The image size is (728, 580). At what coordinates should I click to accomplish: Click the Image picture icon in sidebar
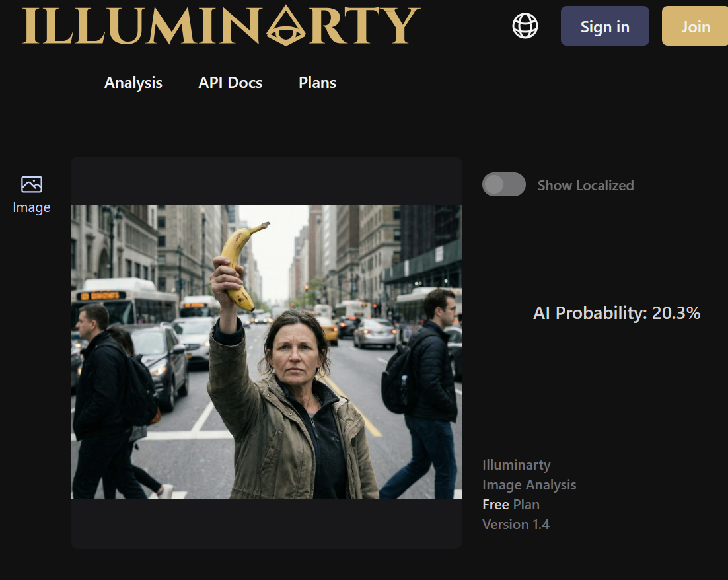click(x=32, y=184)
